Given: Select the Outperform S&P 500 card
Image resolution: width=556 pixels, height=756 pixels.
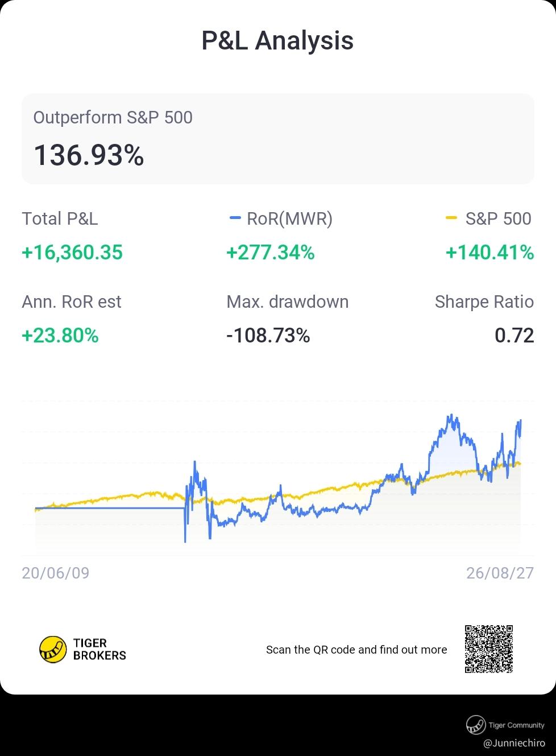Looking at the screenshot, I should click(277, 139).
